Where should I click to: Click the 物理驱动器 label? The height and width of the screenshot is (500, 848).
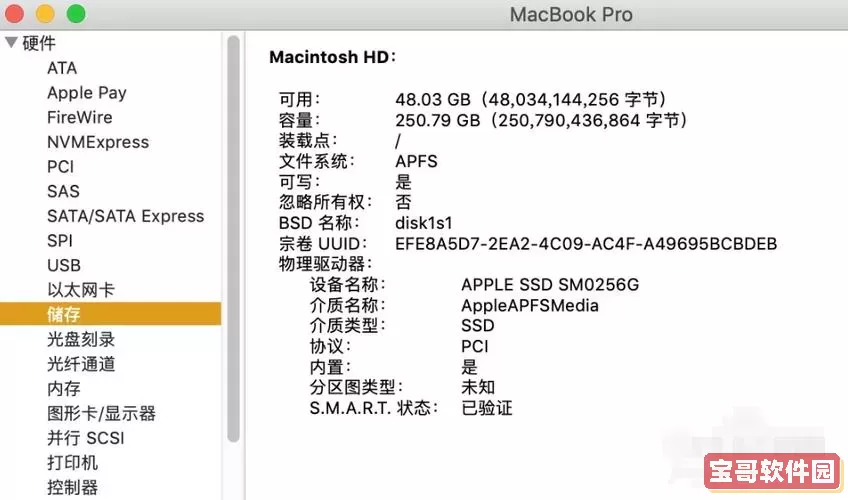coord(326,264)
